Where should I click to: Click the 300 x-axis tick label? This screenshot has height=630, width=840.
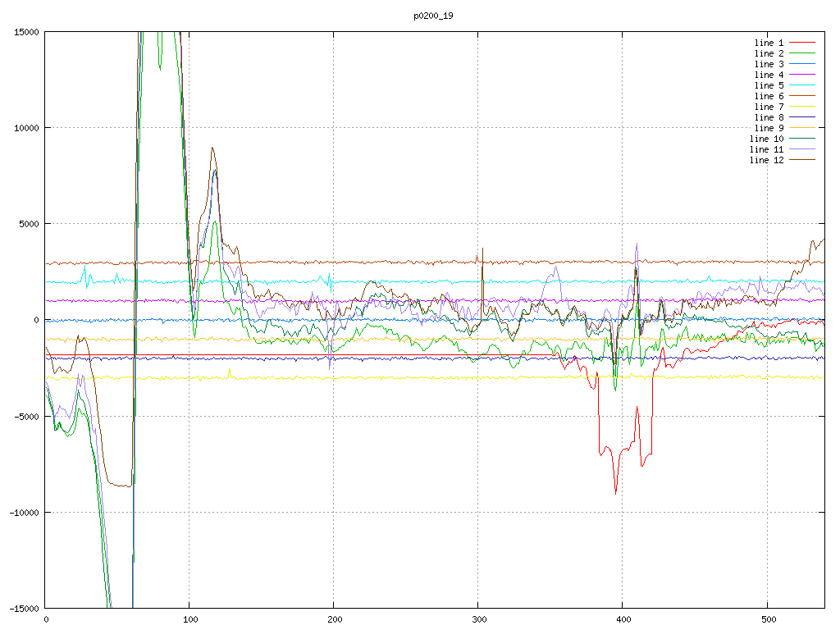pyautogui.click(x=477, y=618)
